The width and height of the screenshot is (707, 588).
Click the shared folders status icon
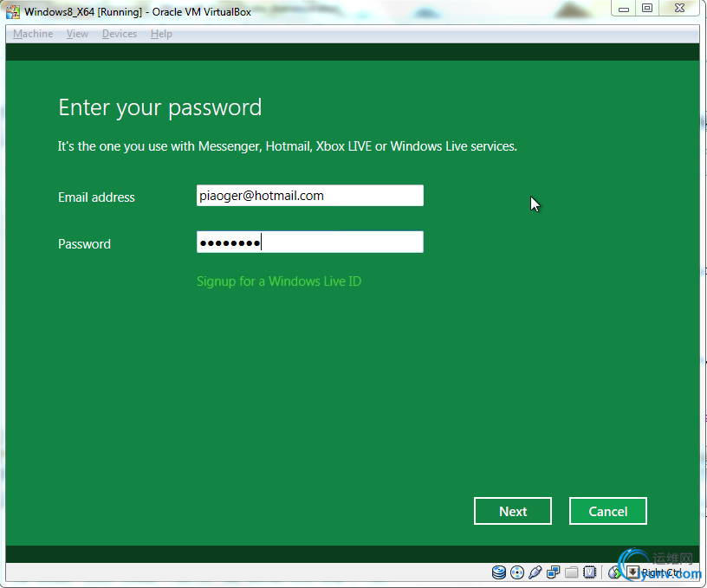click(571, 572)
